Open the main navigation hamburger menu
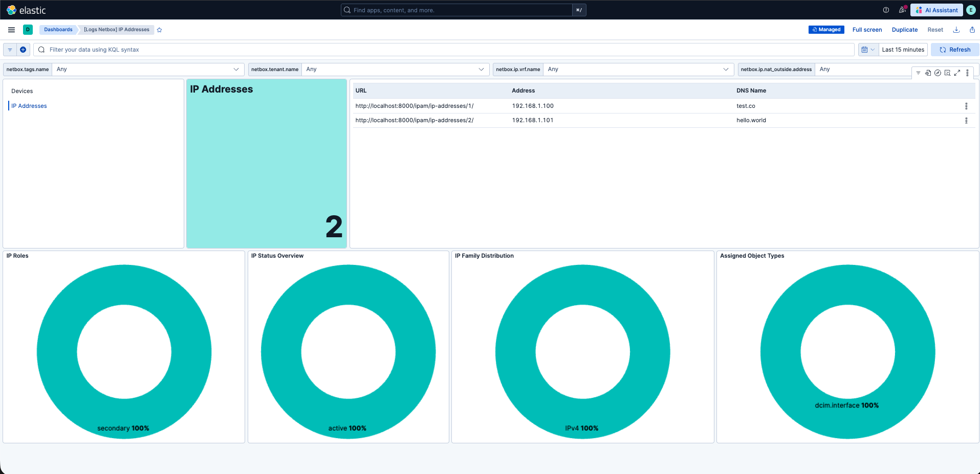 pos(11,30)
